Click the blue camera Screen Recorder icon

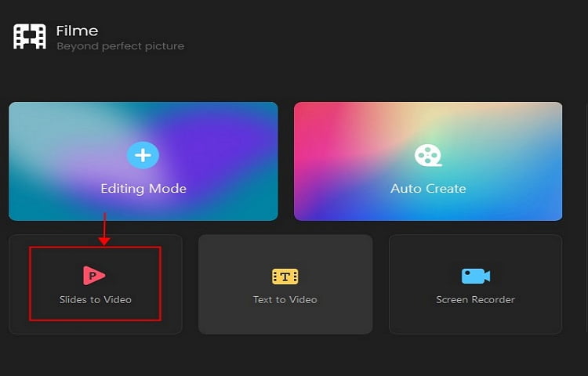pyautogui.click(x=476, y=276)
